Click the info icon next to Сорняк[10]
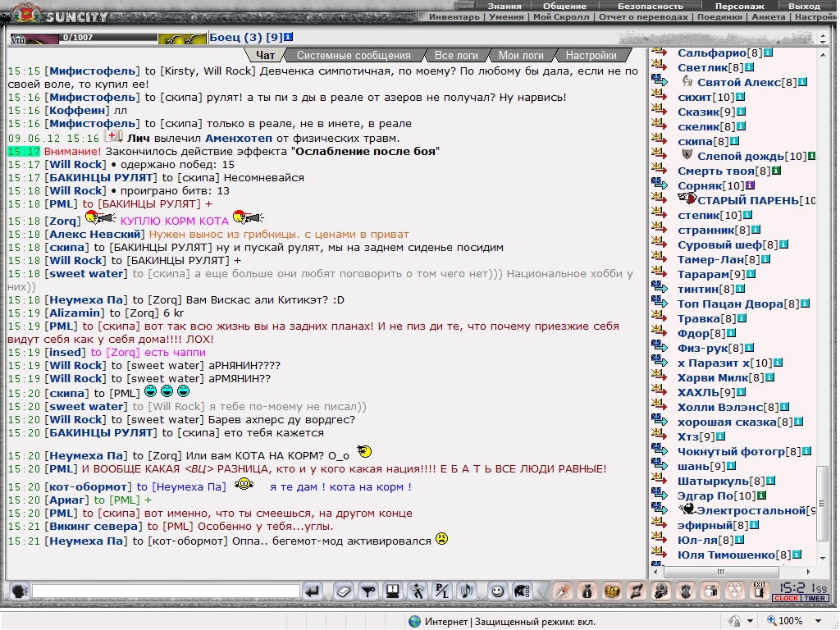 point(751,185)
